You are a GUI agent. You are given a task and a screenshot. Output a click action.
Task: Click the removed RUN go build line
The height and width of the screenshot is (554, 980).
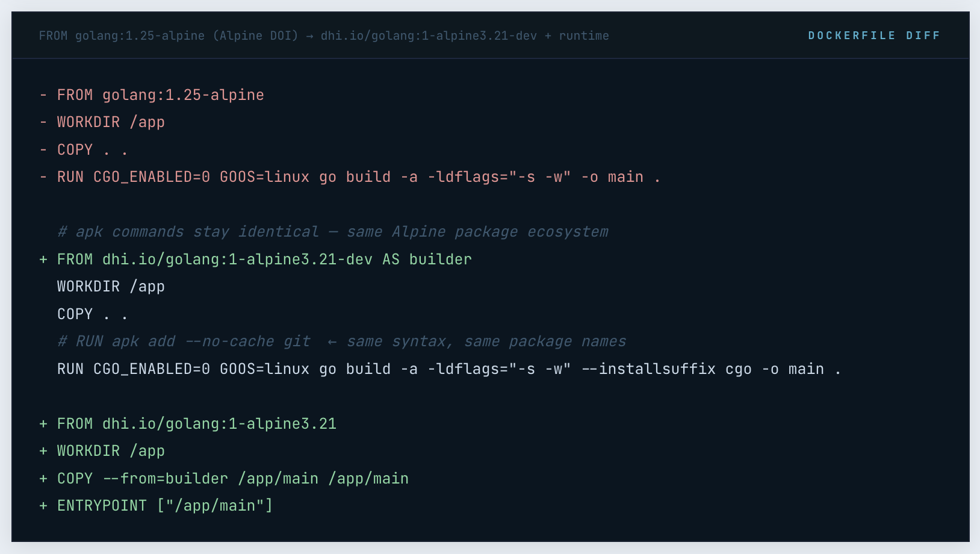pos(358,177)
